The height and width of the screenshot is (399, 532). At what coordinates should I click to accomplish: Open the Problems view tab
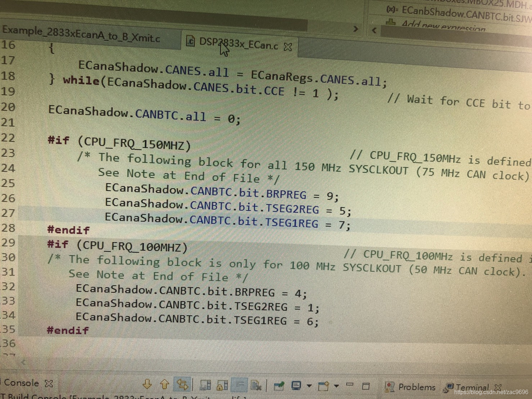pyautogui.click(x=416, y=387)
